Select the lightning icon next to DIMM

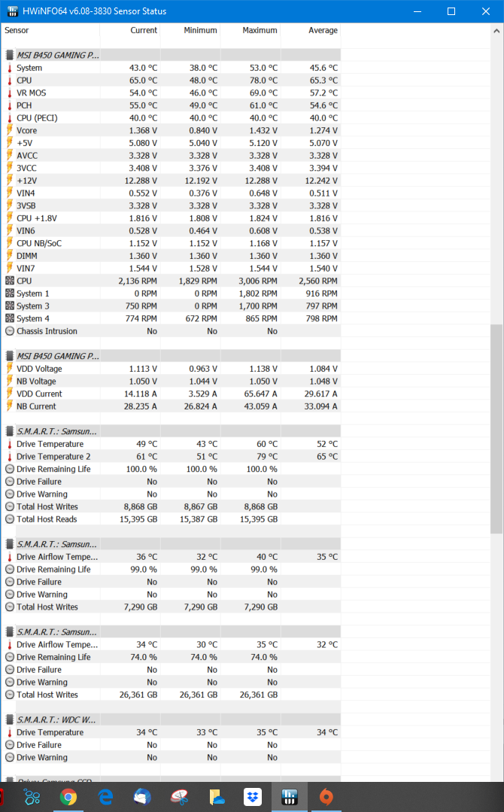pos(9,255)
